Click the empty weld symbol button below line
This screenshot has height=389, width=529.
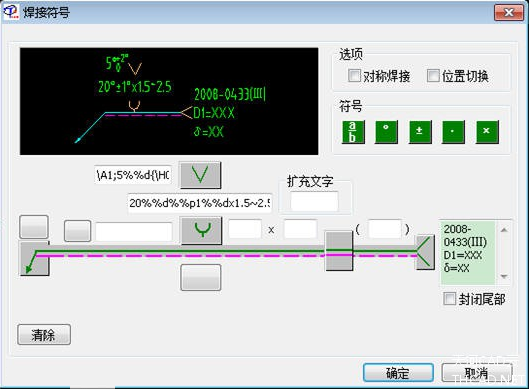(x=201, y=277)
